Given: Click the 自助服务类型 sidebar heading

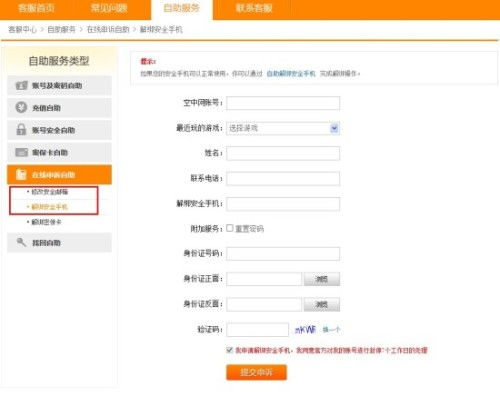Looking at the screenshot, I should [59, 61].
